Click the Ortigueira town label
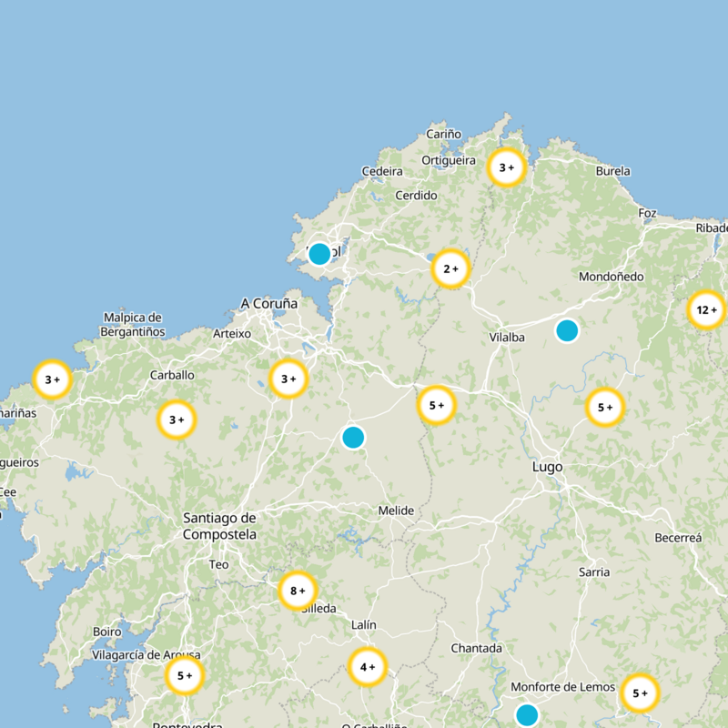This screenshot has width=728, height=728. (x=449, y=161)
